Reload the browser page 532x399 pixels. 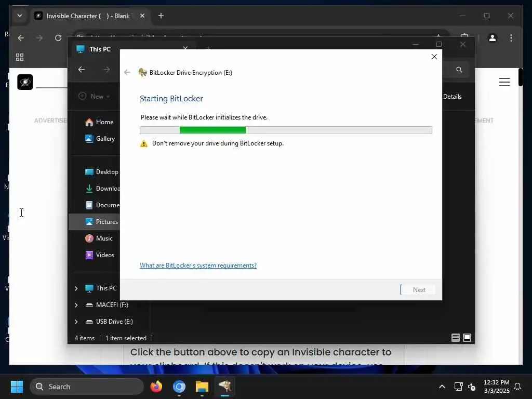point(58,37)
